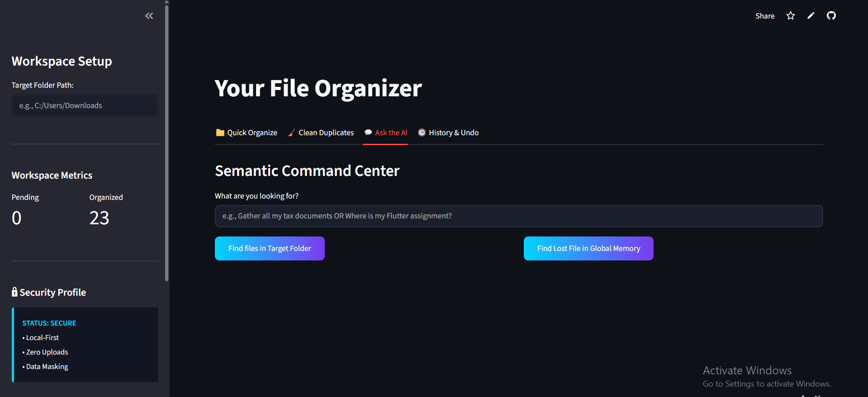The height and width of the screenshot is (397, 868).
Task: Click the Zero Uploads bullet item
Action: [45, 352]
